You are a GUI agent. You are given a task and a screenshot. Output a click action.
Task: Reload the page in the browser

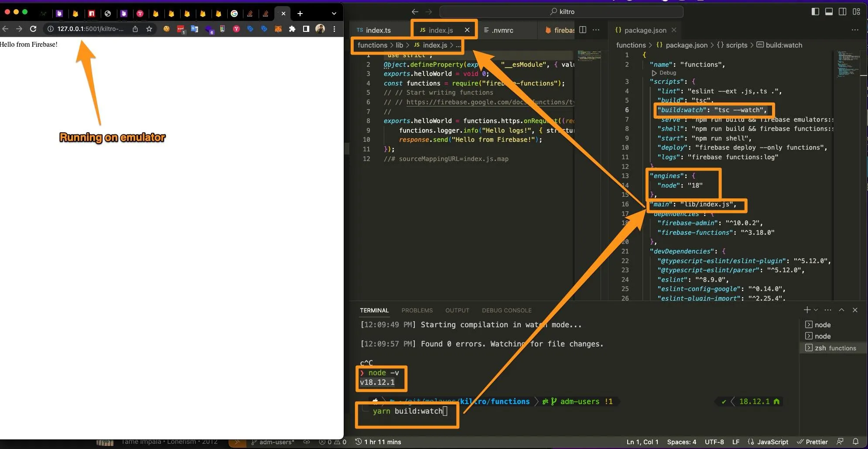pyautogui.click(x=33, y=29)
